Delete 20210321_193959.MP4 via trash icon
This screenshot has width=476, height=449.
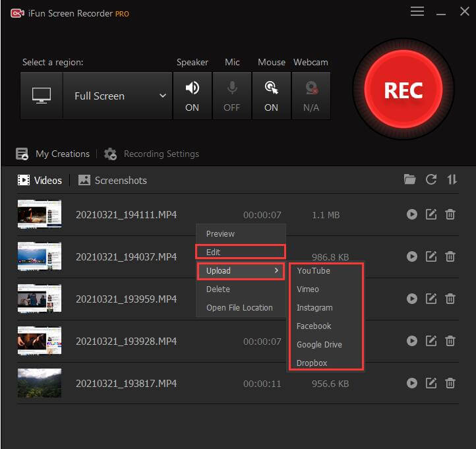point(450,299)
